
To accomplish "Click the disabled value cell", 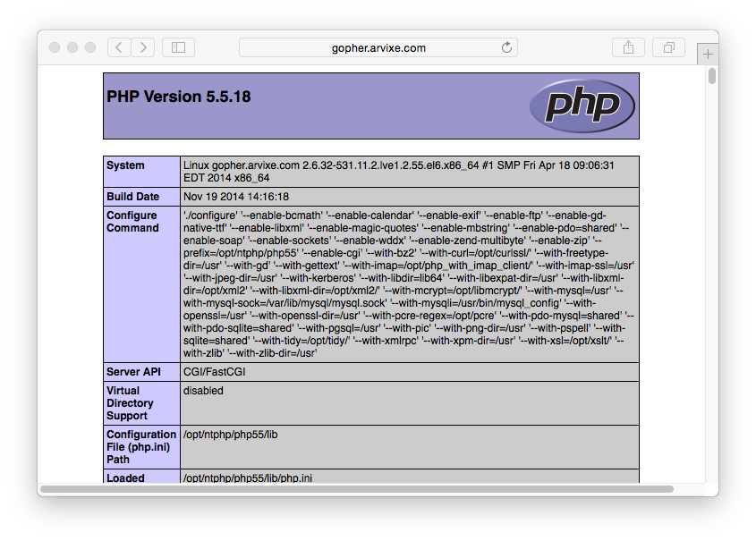I will click(410, 403).
